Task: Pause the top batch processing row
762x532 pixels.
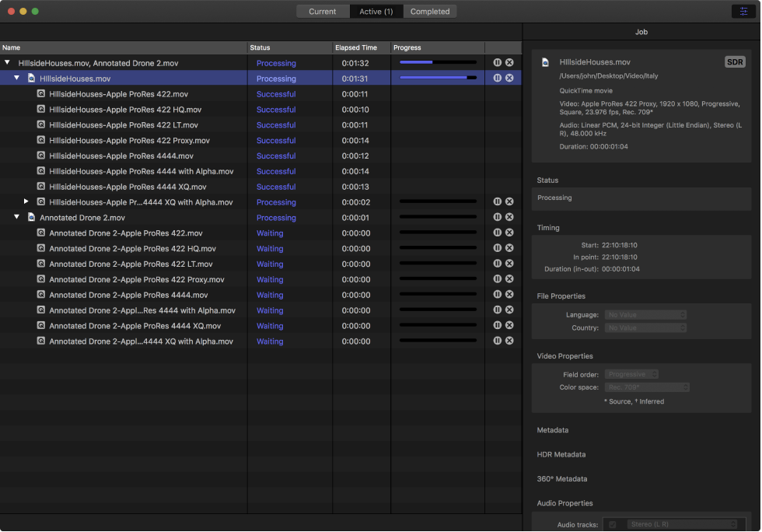Action: [x=498, y=62]
